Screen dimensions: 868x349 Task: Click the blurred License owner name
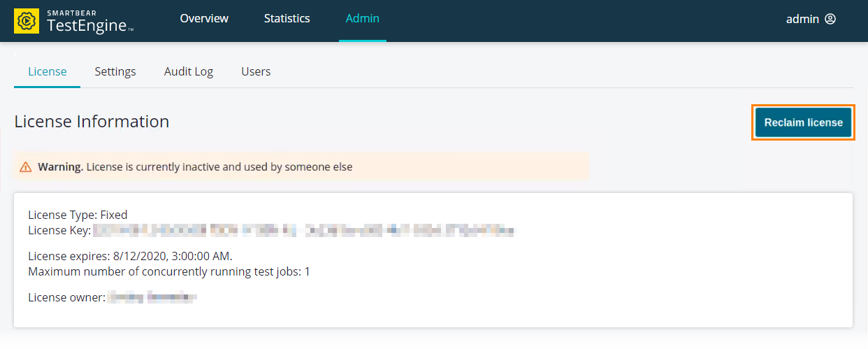coord(152,297)
